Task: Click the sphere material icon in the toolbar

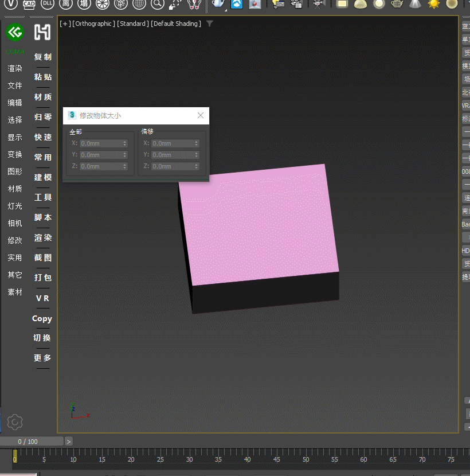Action: [379, 5]
